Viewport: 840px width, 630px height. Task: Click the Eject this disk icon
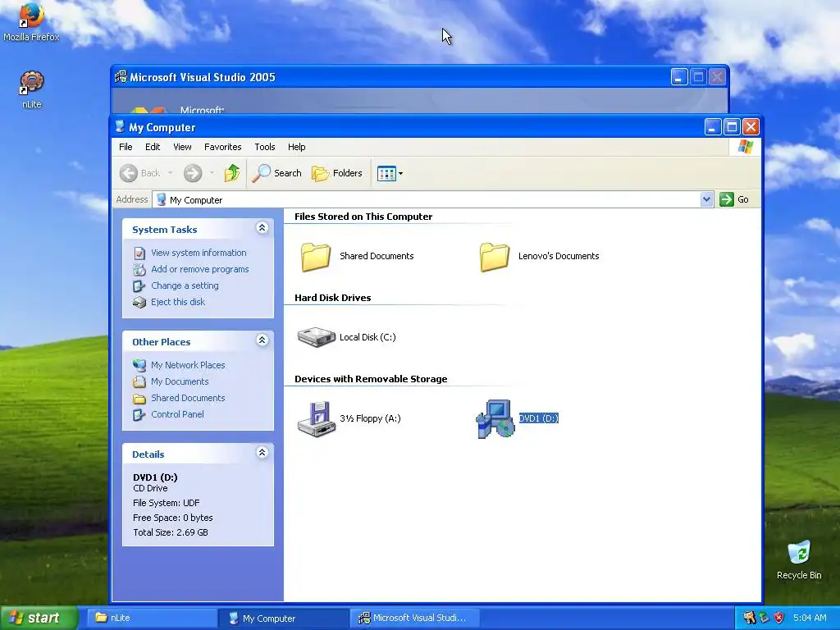139,302
